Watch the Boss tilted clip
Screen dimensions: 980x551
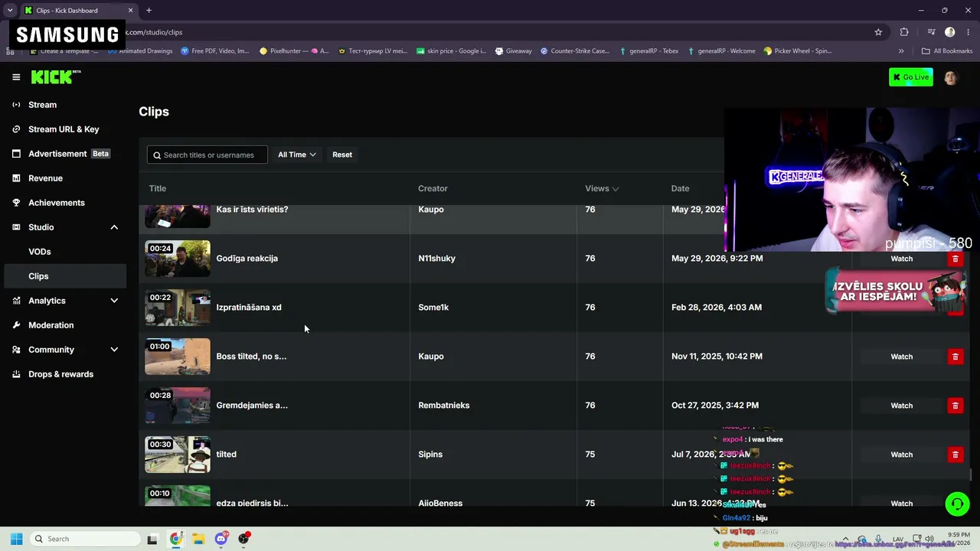[x=901, y=357]
